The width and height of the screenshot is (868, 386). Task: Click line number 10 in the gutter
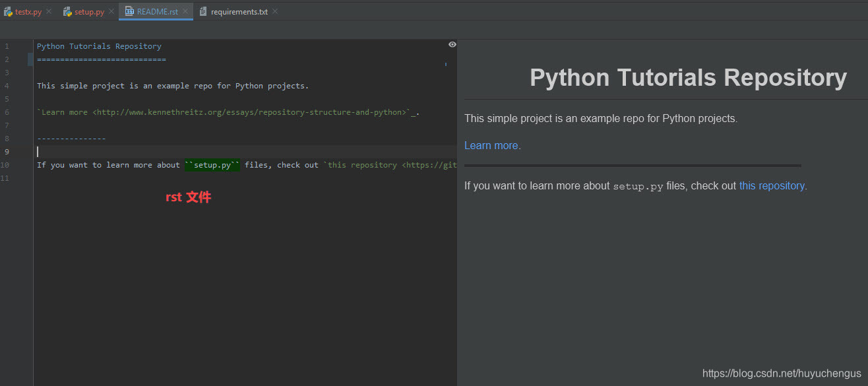coord(5,164)
